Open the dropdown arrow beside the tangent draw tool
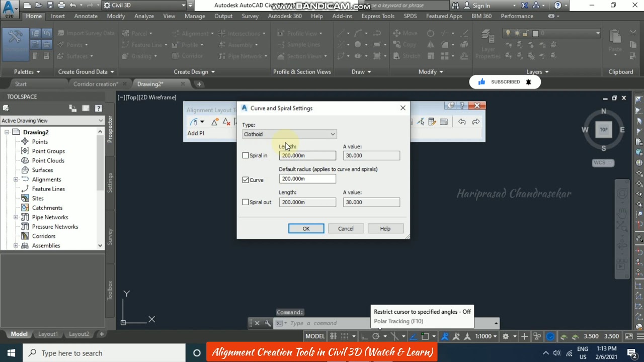 pos(202,122)
